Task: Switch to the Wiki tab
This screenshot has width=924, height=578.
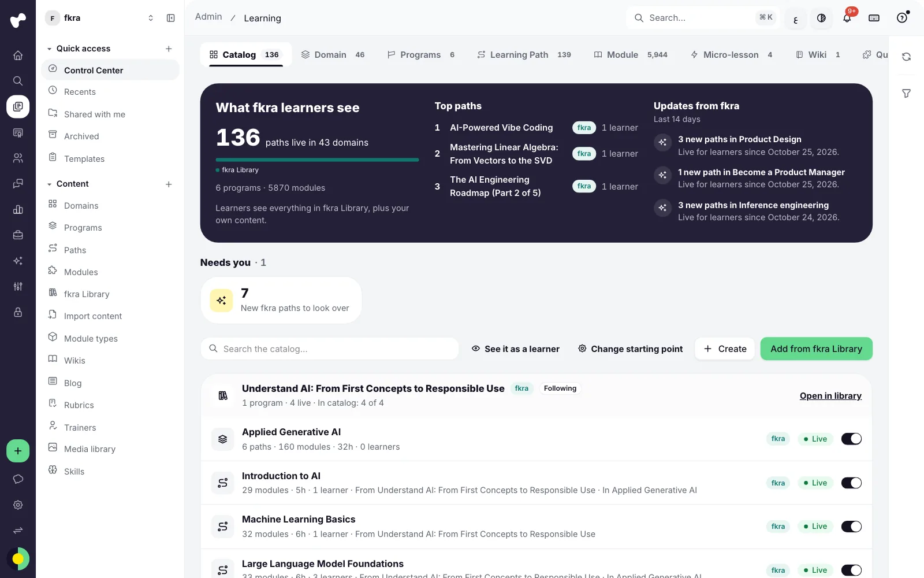Action: click(x=818, y=55)
